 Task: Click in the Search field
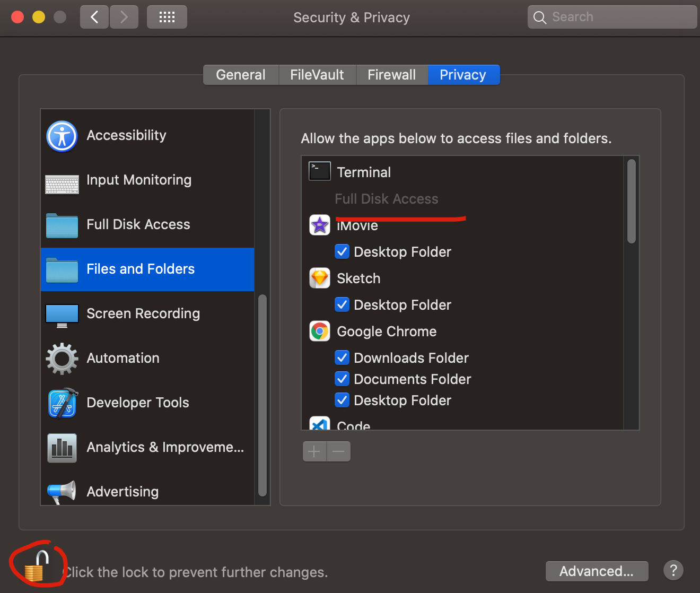coord(612,17)
